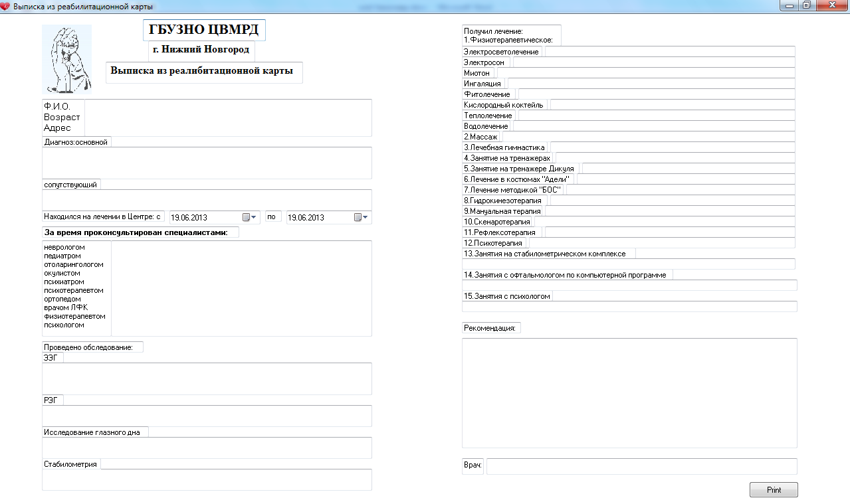Image resolution: width=850 pixels, height=504 pixels.
Task: Select the start date text 19.06.2013 after 'с'
Action: (x=189, y=217)
